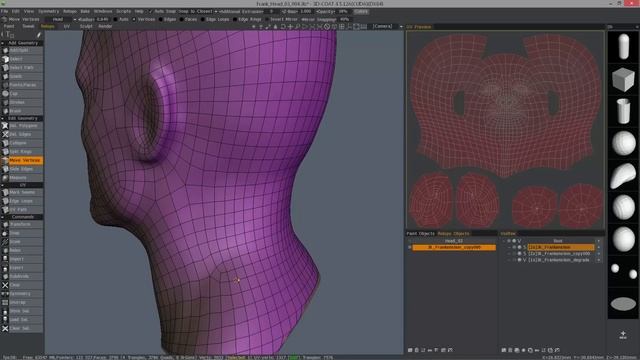
Task: Activate the Select Path tool
Action: [22, 67]
